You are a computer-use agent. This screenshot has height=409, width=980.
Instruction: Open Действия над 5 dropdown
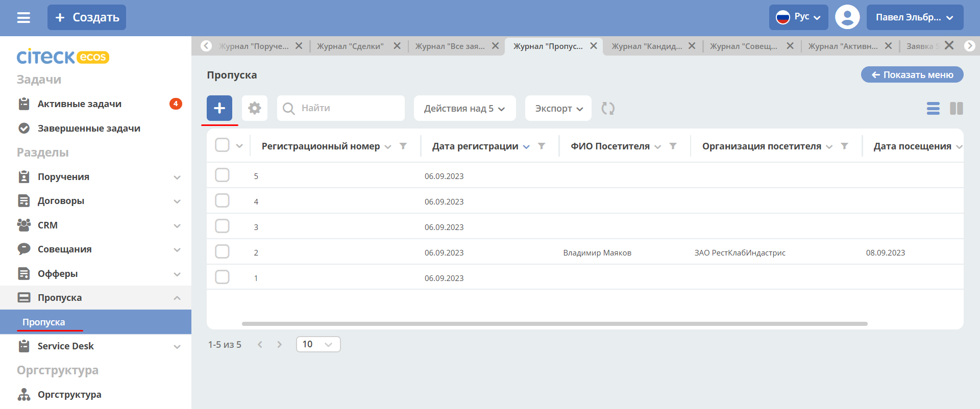[x=464, y=108]
